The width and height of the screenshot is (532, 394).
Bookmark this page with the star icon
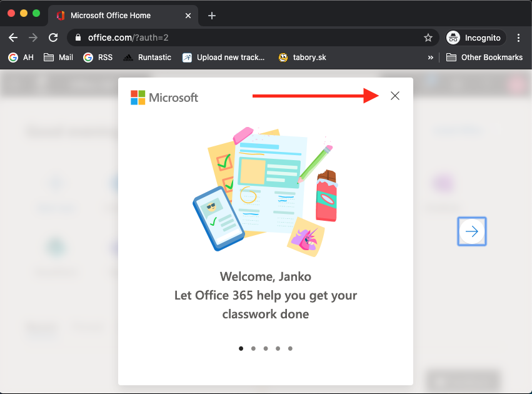click(x=428, y=38)
